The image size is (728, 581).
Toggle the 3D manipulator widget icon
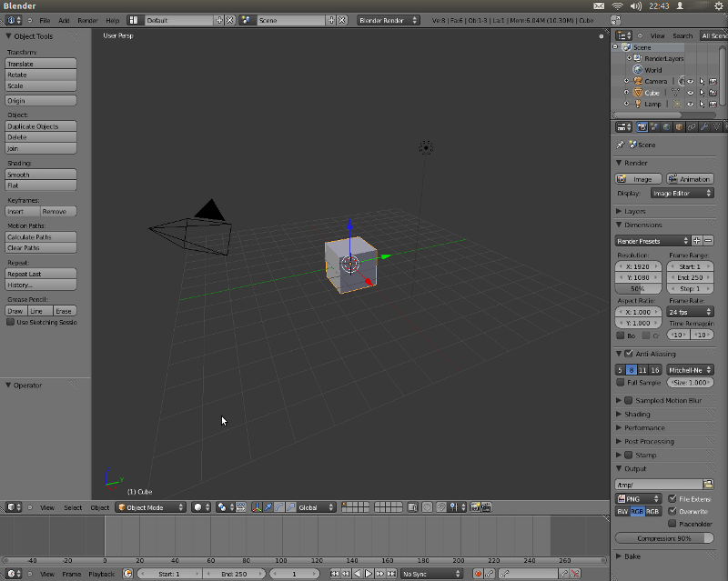(x=257, y=507)
